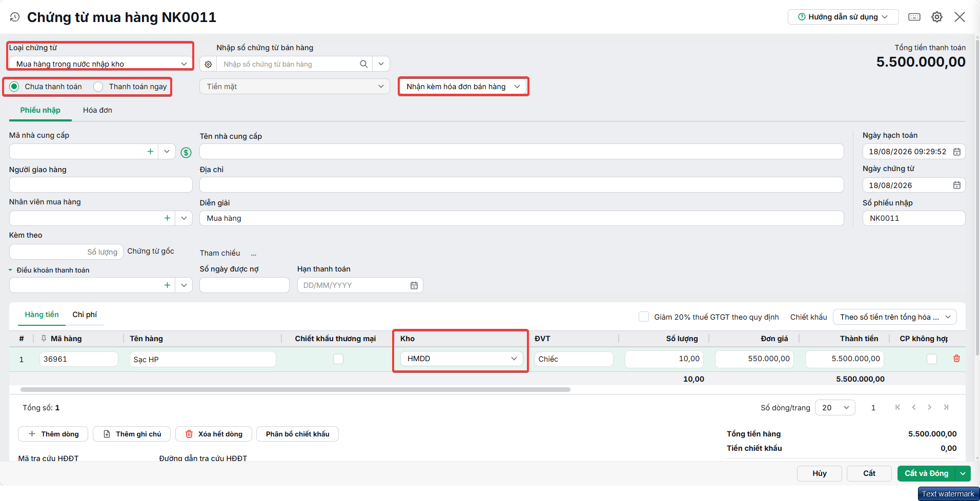Click the Xóa hết dòng button
Viewport: 980px width, 501px height.
point(214,434)
